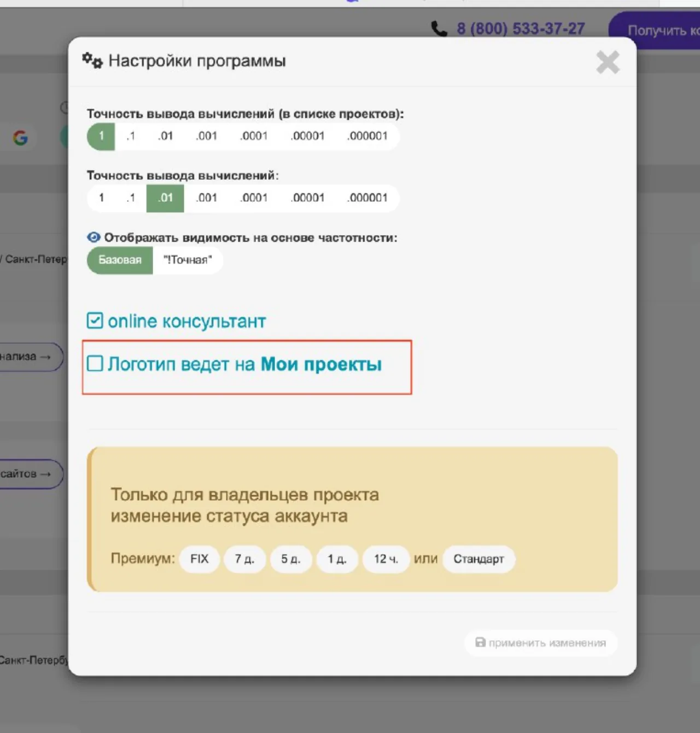Set calculation output precision to .000001
Viewport: 700px width, 733px height.
click(x=367, y=198)
